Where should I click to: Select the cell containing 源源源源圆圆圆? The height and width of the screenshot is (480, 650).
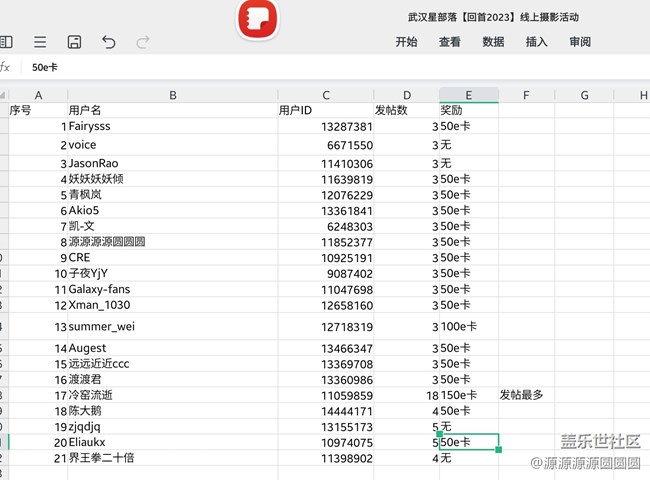click(173, 242)
